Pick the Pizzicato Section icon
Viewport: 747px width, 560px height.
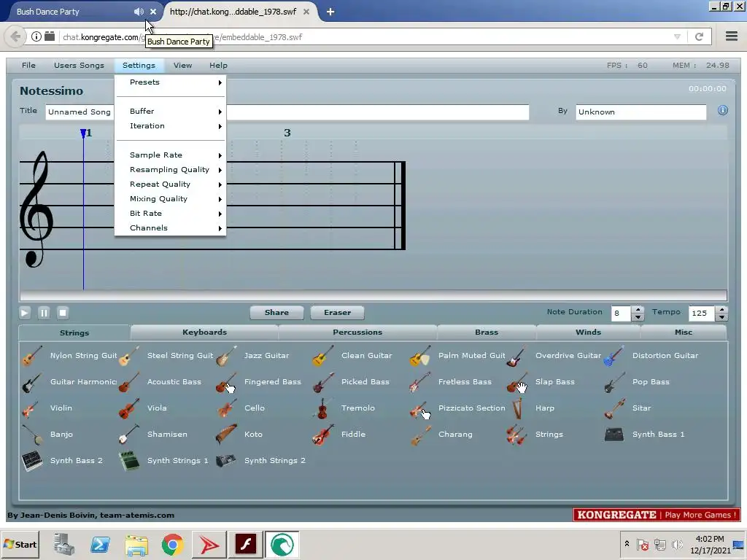(x=420, y=408)
